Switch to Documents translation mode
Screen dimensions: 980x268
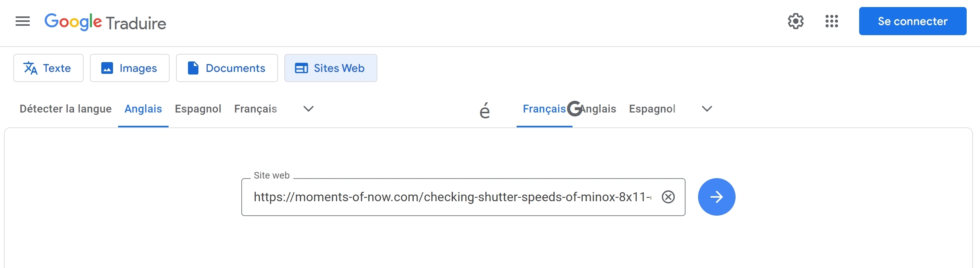point(227,68)
